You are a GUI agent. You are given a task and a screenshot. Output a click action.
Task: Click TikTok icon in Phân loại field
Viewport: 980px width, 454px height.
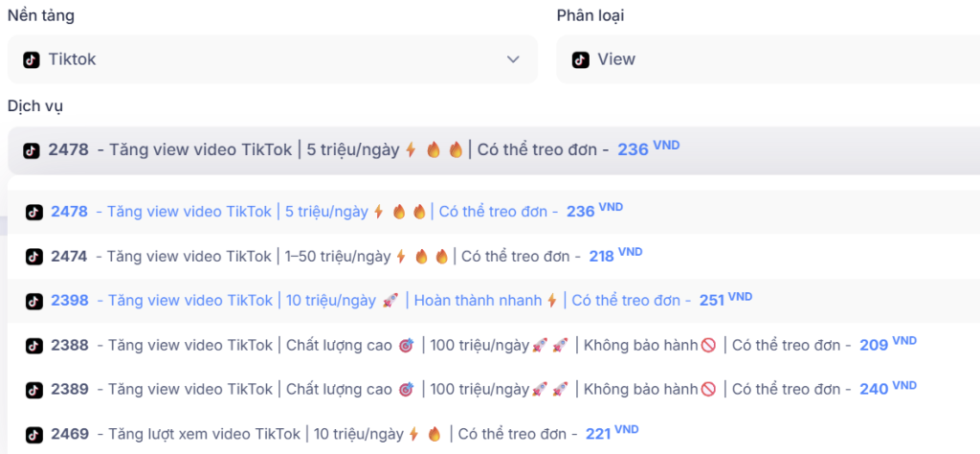[581, 59]
